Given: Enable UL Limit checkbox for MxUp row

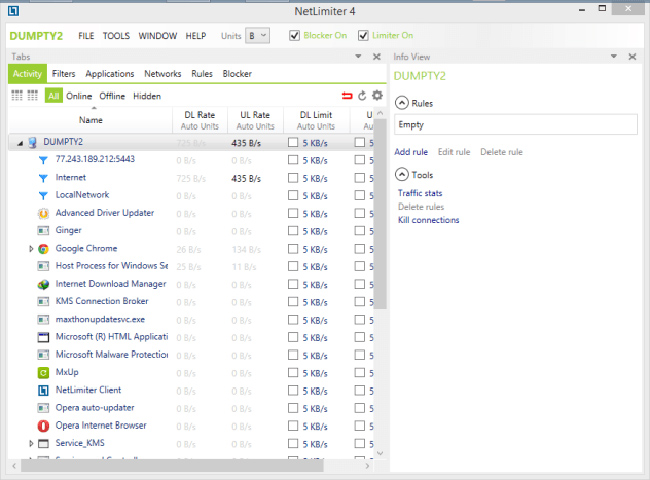Looking at the screenshot, I should [x=360, y=373].
